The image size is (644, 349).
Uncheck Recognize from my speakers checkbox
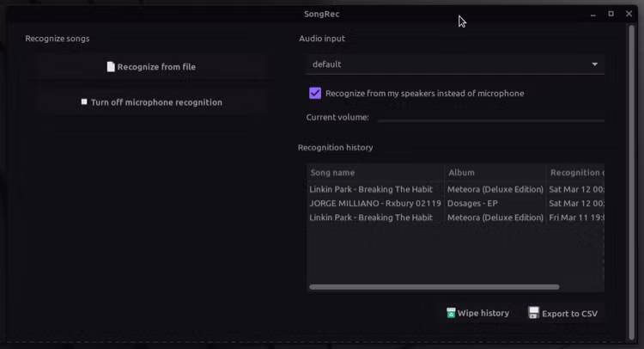coord(315,94)
